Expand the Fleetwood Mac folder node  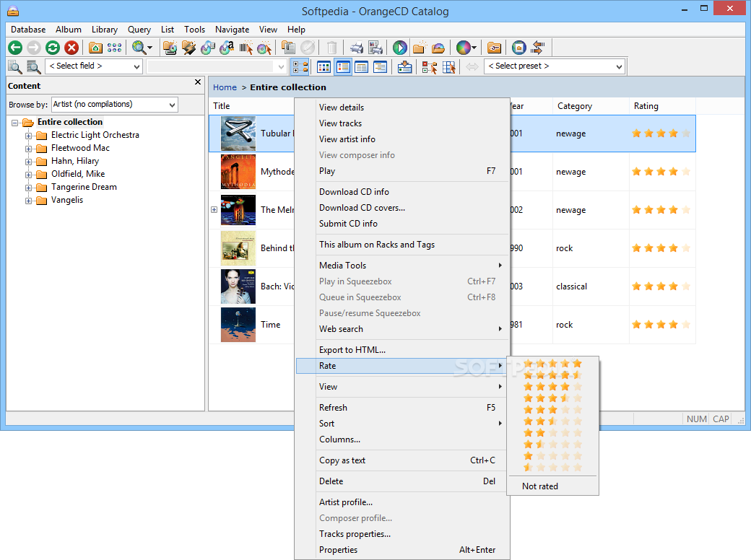pyautogui.click(x=28, y=149)
